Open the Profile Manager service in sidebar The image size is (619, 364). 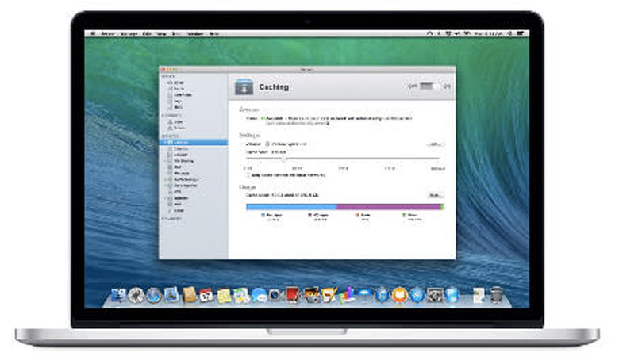pyautogui.click(x=186, y=179)
